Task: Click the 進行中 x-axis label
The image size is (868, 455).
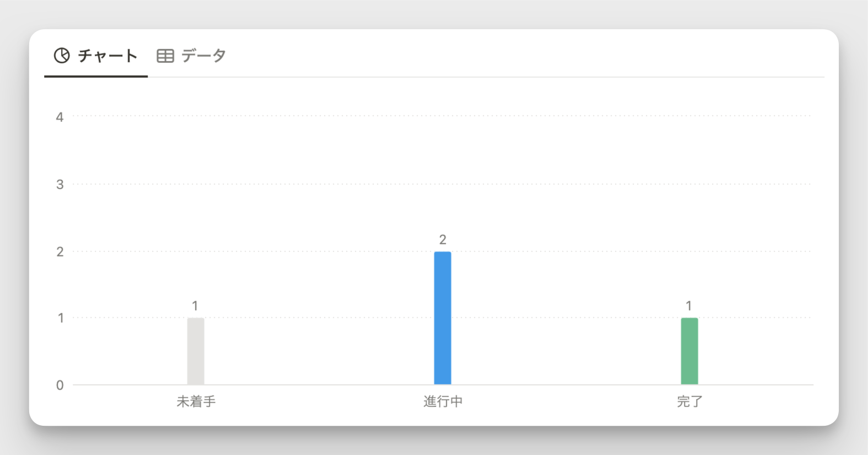Action: tap(443, 402)
